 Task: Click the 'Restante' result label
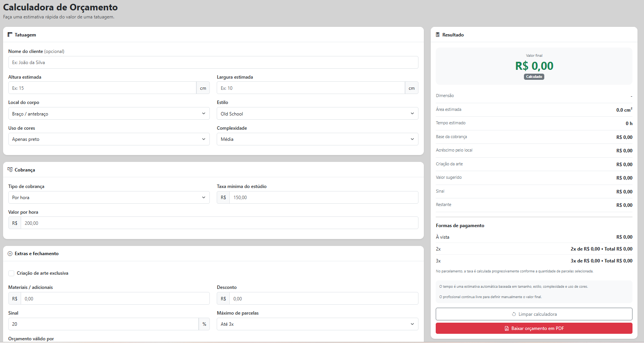tap(443, 204)
